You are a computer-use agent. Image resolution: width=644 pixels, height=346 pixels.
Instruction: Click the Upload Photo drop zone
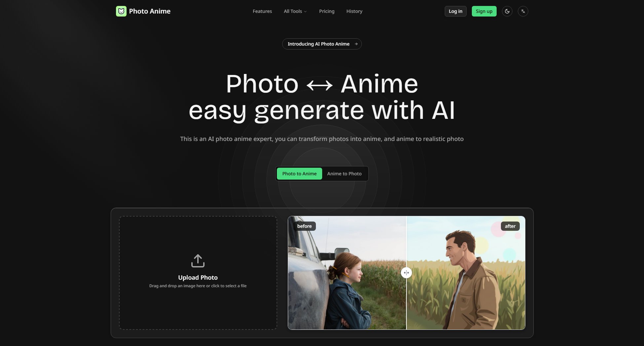pos(198,273)
